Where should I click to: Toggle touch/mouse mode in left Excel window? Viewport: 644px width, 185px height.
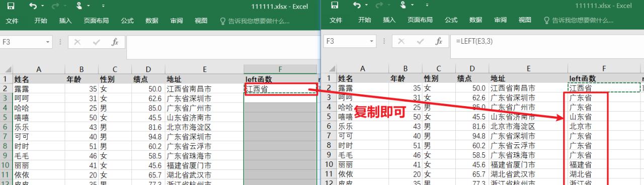tap(79, 6)
